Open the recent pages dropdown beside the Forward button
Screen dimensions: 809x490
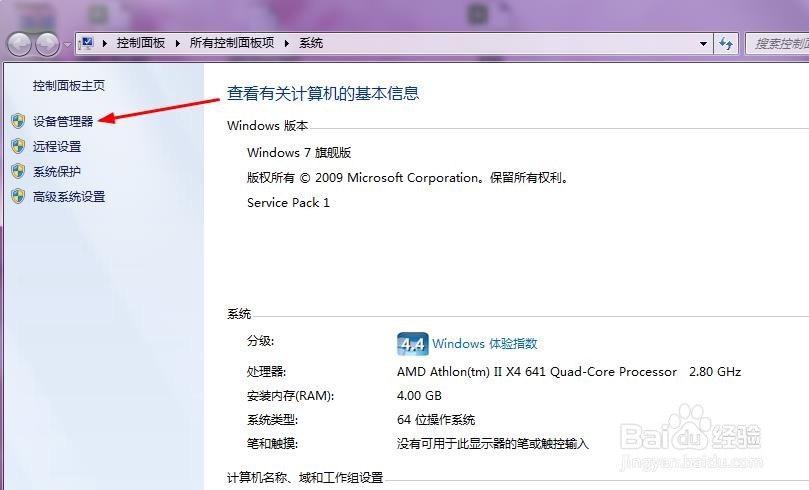67,44
